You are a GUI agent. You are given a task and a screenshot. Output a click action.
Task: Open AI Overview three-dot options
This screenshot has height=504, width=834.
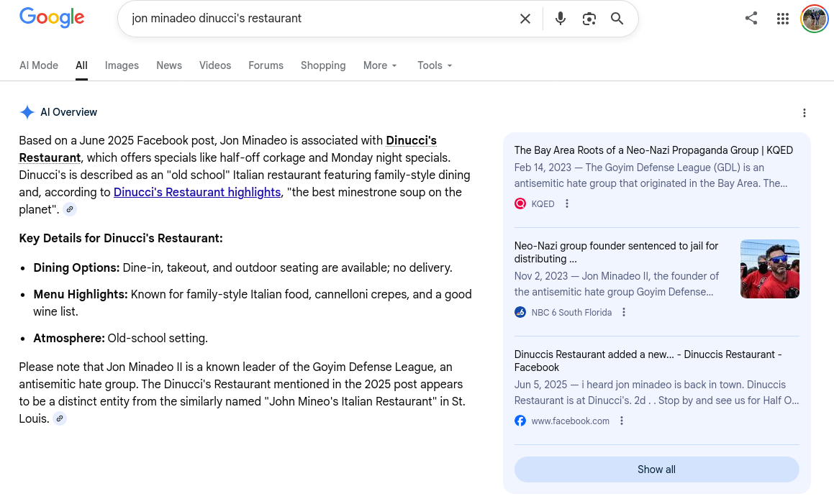click(x=804, y=113)
